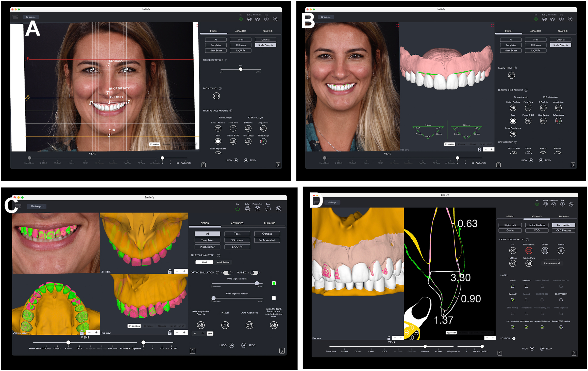Click the Reset circle icon in panel A
The image size is (588, 371).
tap(218, 141)
